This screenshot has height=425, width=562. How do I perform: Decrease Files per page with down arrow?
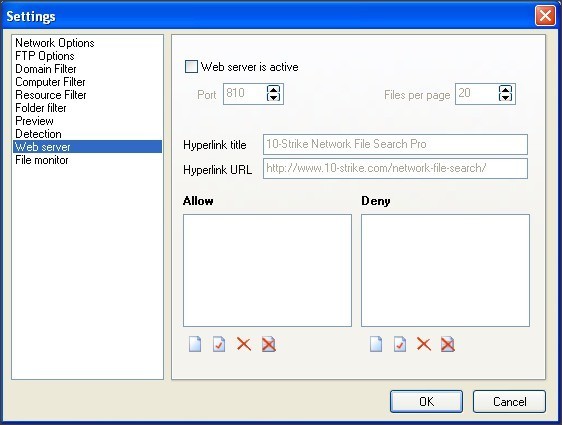tap(505, 97)
